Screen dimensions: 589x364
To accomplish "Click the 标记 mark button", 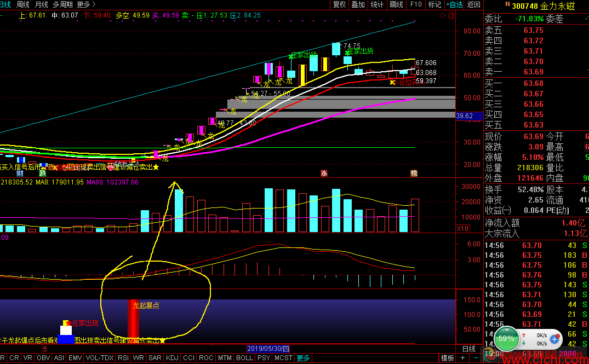I will 434,4.
